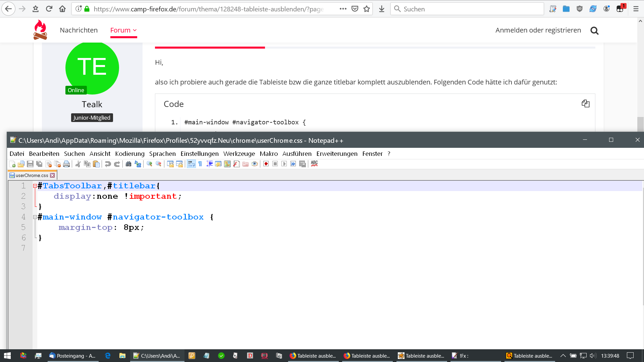The height and width of the screenshot is (362, 644).
Task: Click the forum search magnifier icon
Action: pyautogui.click(x=594, y=31)
